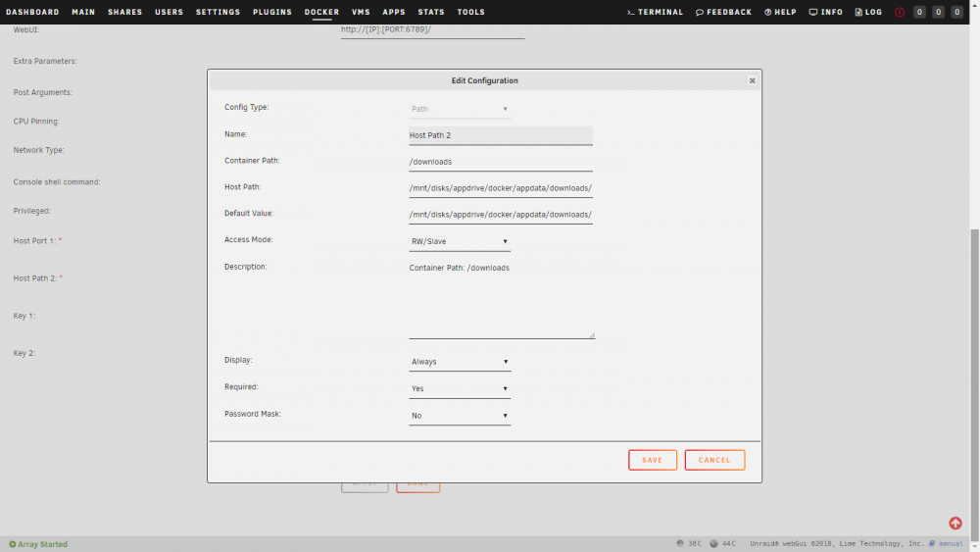Open the Plugins page
This screenshot has width=980, height=552.
pos(272,12)
